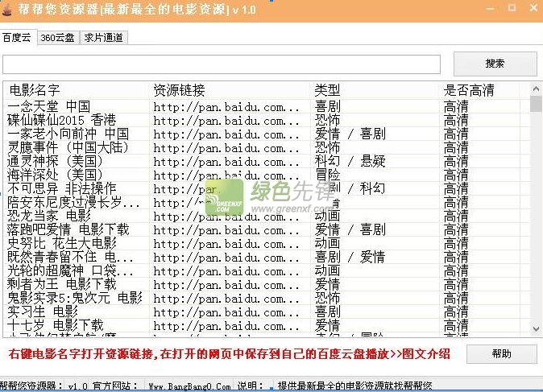Click the app icon in title bar
The width and height of the screenshot is (543, 392).
6,10
